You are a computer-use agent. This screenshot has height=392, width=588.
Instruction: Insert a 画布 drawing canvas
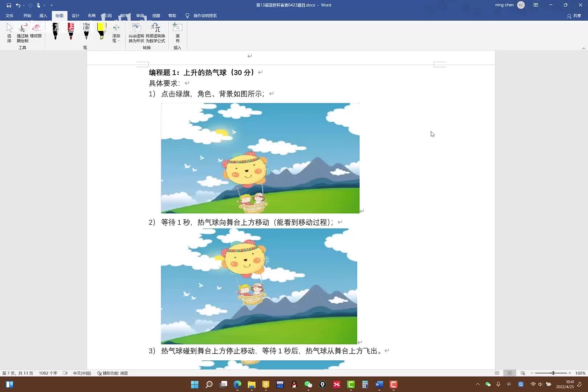(x=177, y=33)
